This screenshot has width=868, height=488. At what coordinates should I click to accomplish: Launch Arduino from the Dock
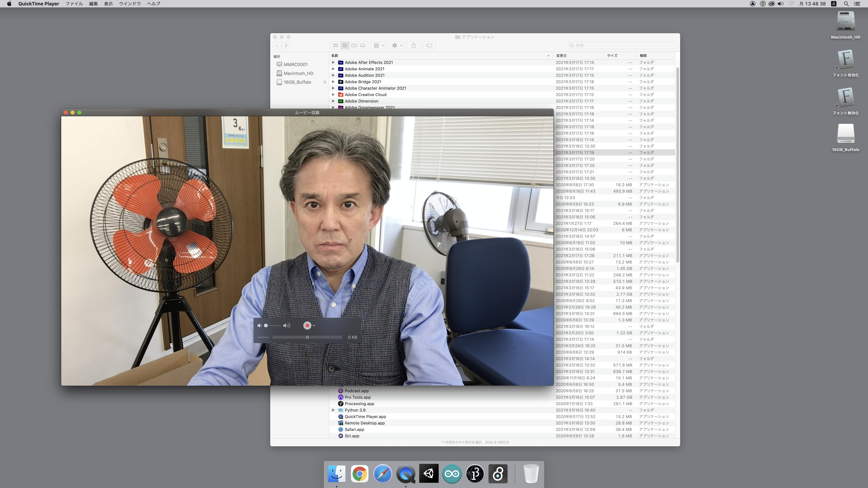tap(451, 474)
